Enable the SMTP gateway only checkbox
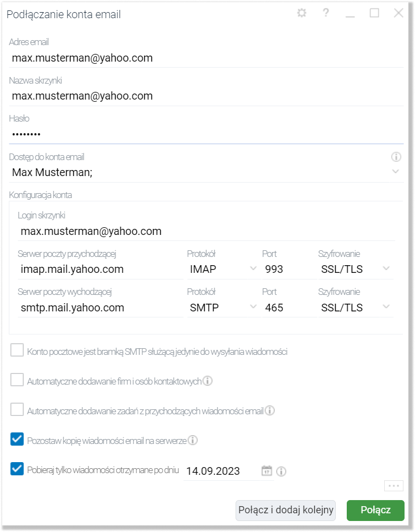The image size is (415, 532). pos(18,351)
